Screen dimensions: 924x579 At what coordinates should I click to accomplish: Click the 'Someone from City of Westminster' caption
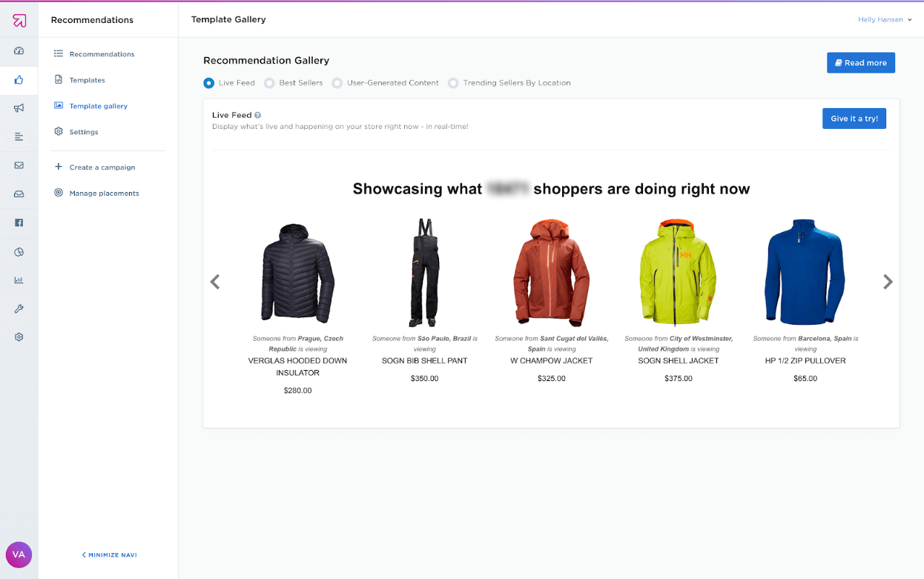(679, 343)
